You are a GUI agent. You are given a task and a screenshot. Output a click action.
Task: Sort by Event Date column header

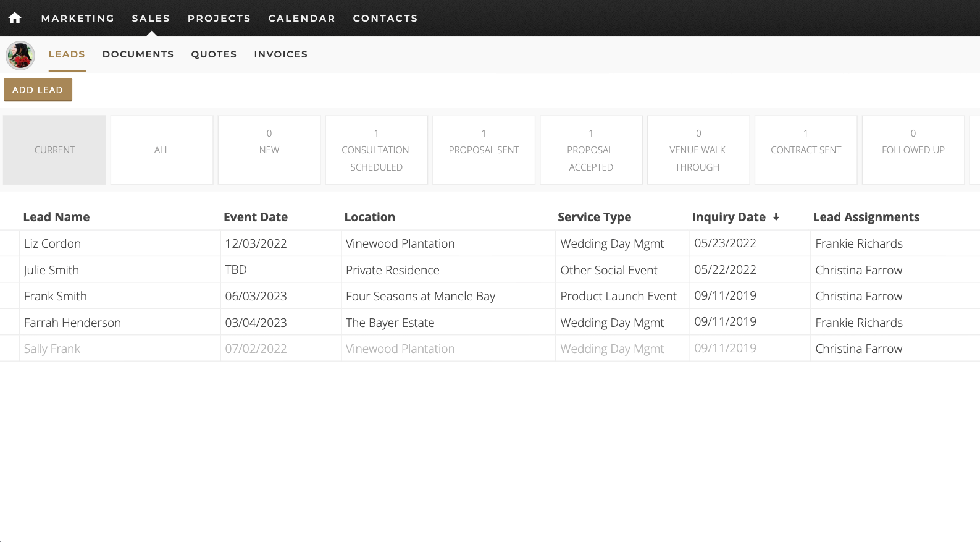click(x=256, y=217)
